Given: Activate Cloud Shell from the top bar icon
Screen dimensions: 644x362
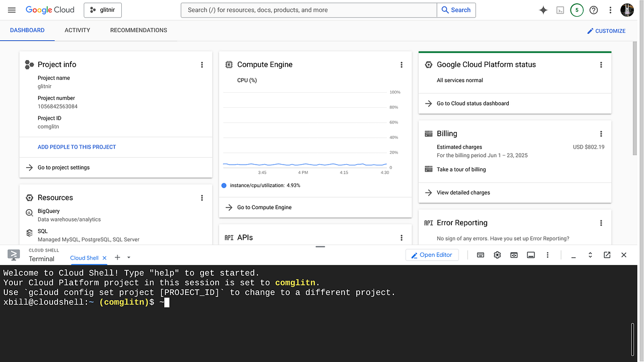Looking at the screenshot, I should (560, 10).
